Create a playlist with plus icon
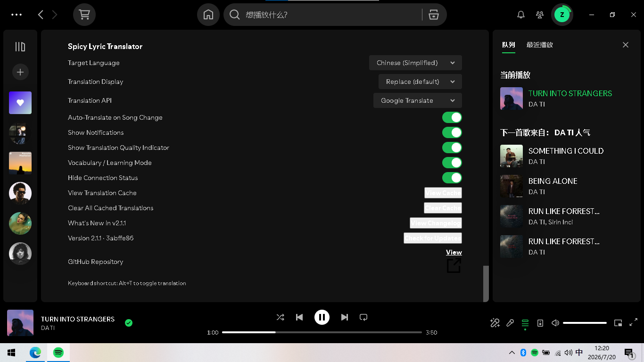The width and height of the screenshot is (644, 362). coord(20,72)
